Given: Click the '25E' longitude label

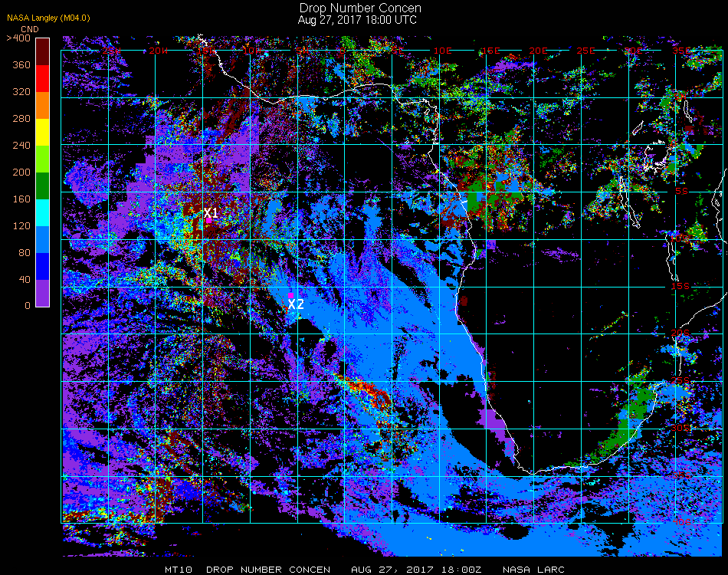Looking at the screenshot, I should 585,51.
